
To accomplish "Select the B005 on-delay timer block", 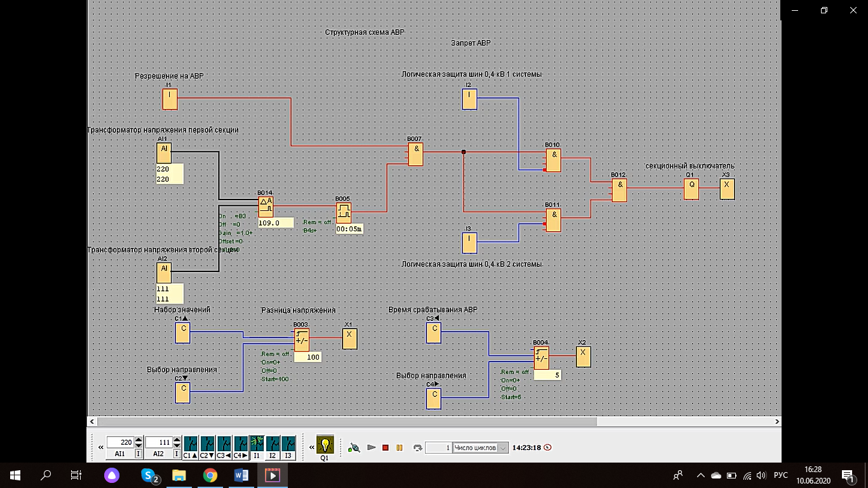I will click(x=343, y=212).
